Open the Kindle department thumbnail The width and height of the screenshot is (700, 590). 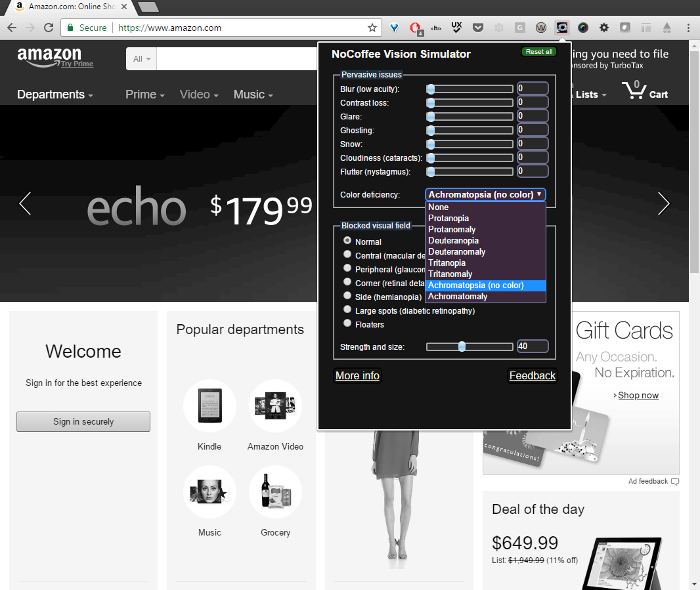click(209, 406)
